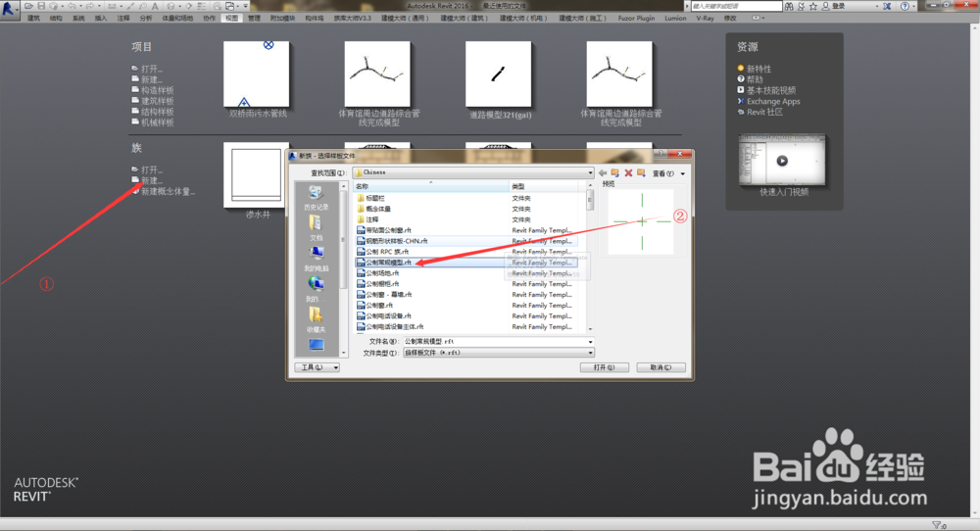The height and width of the screenshot is (531, 980).
Task: Click the red X delete icon in file dialog
Action: pyautogui.click(x=629, y=173)
